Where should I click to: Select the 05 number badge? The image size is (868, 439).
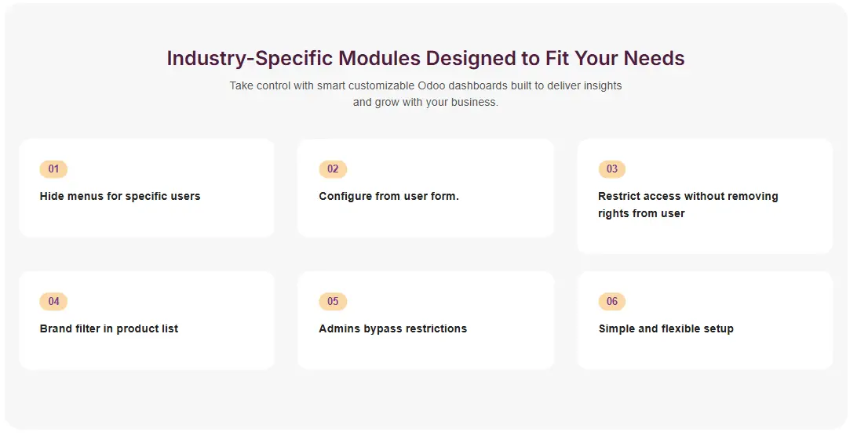coord(333,302)
